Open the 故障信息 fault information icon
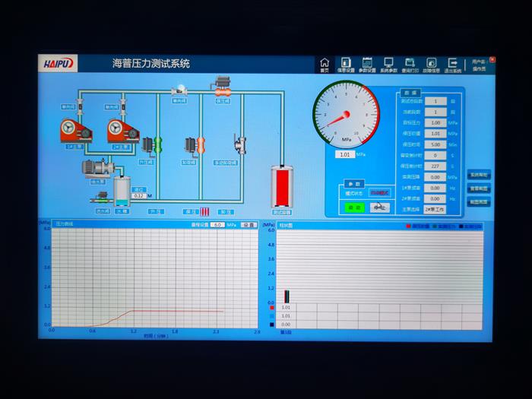Viewport: 532px width, 399px height. click(x=432, y=64)
